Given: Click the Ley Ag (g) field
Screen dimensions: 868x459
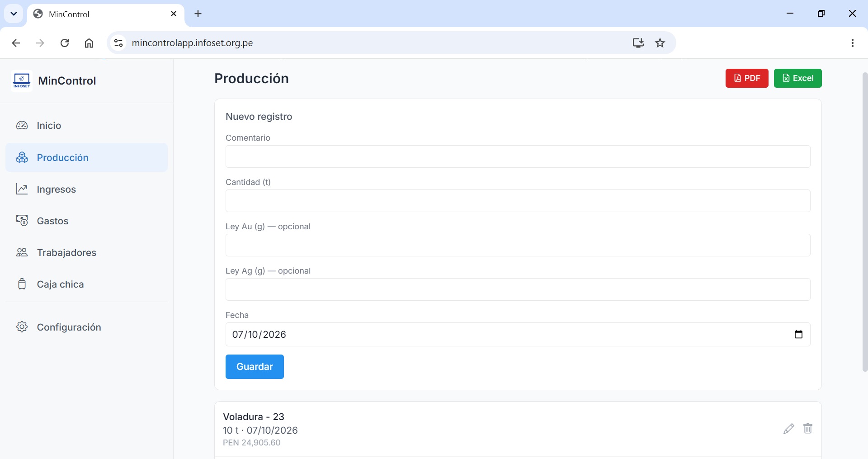Looking at the screenshot, I should [x=518, y=289].
